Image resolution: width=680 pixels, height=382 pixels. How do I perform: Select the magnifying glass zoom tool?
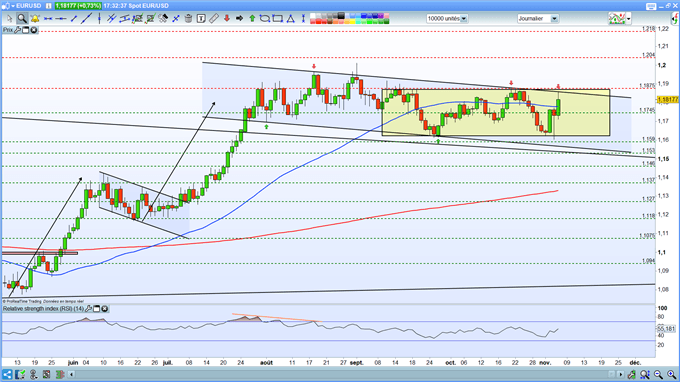[x=22, y=18]
